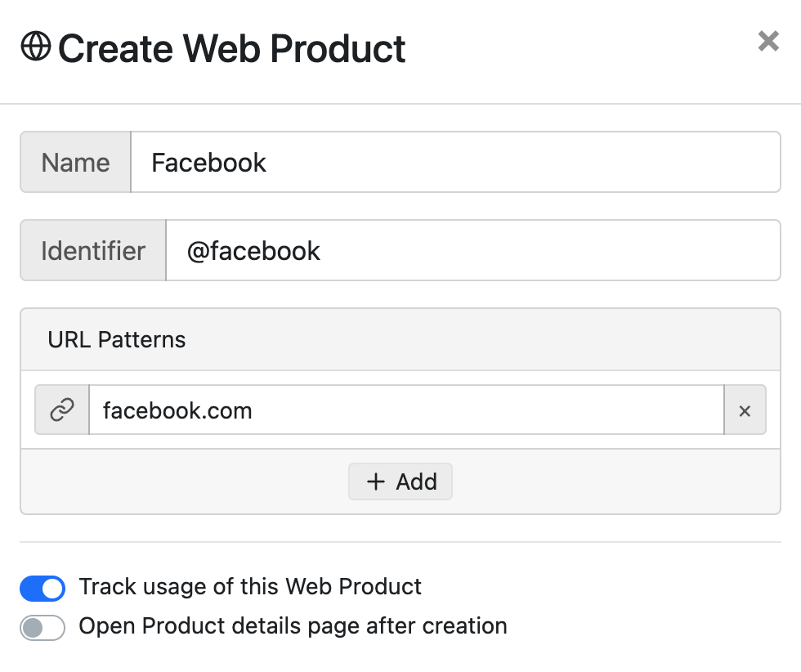Click the chain link icon before facebook.com
The image size is (801, 672).
tap(62, 410)
